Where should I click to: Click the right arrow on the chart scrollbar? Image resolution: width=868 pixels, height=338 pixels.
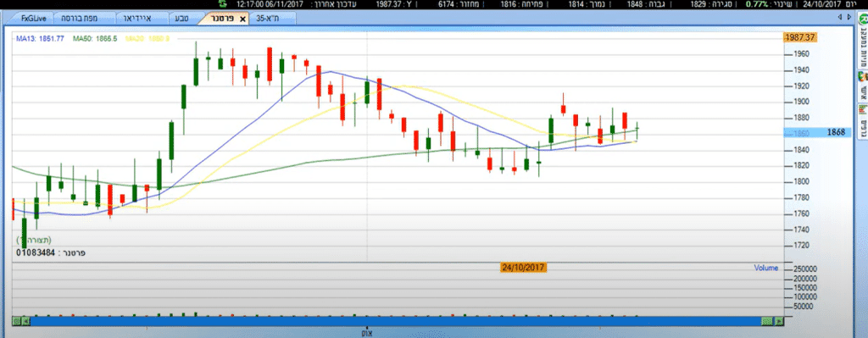pos(780,321)
